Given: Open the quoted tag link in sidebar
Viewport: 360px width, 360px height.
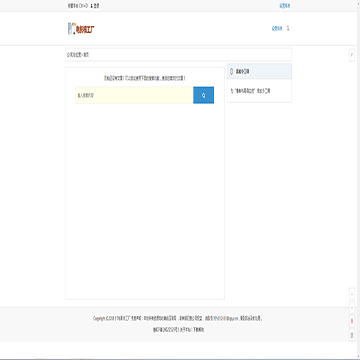Looking at the screenshot, I should click(x=246, y=91).
